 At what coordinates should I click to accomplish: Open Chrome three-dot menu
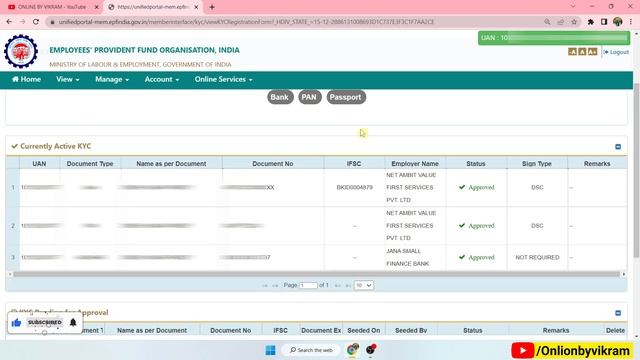[631, 22]
